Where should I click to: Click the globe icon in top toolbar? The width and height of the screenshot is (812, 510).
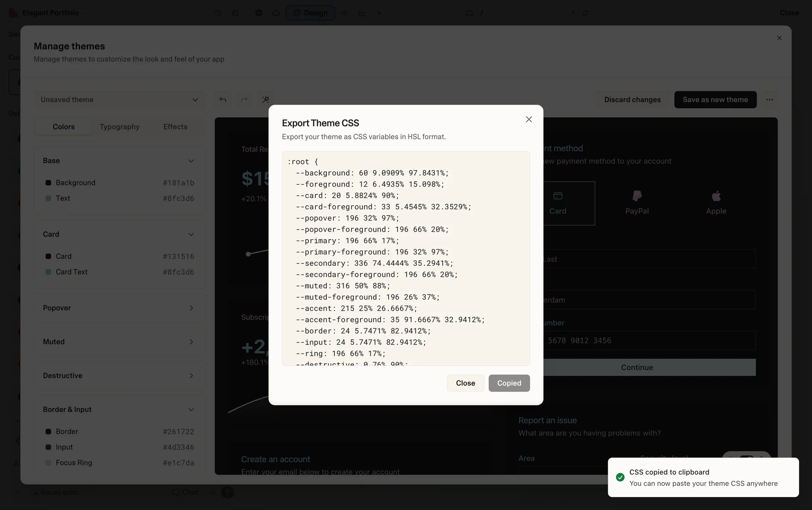pos(259,13)
